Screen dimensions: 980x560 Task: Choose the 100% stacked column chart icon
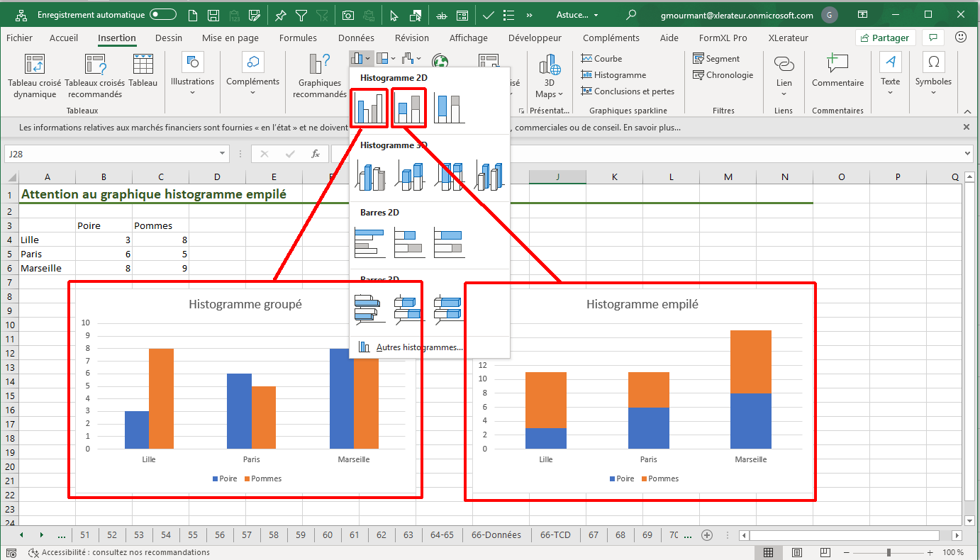tap(448, 108)
